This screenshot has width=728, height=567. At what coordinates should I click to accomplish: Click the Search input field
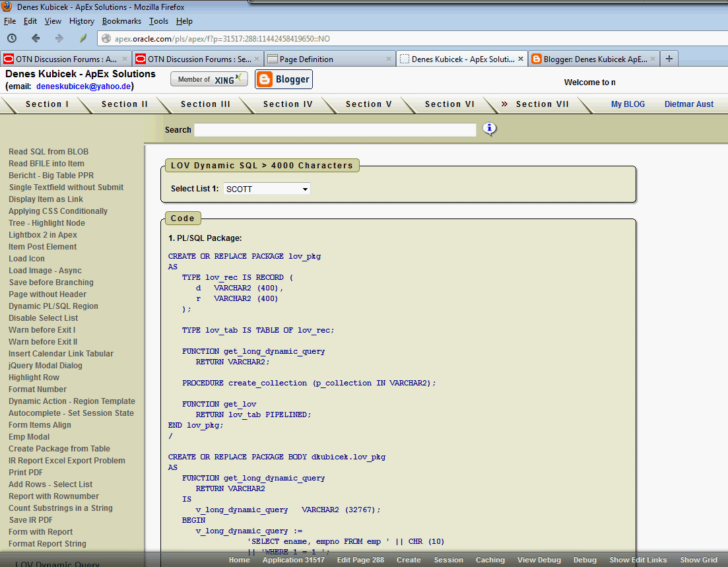tap(335, 129)
